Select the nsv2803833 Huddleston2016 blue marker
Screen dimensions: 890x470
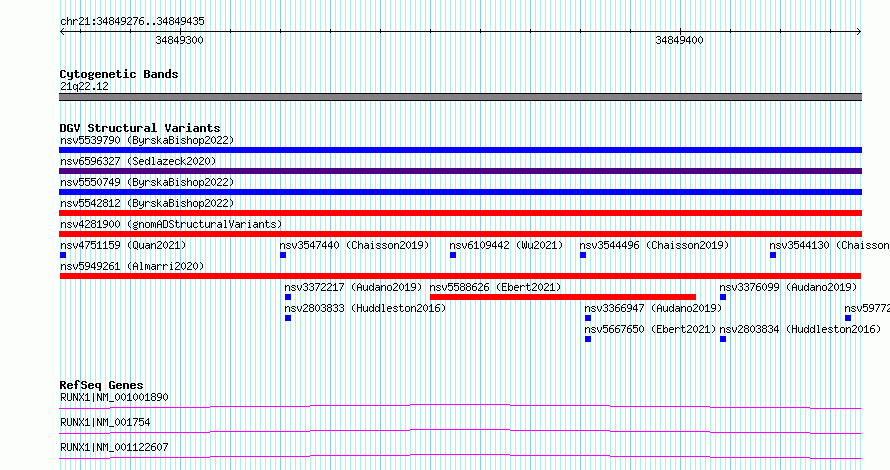click(x=288, y=318)
